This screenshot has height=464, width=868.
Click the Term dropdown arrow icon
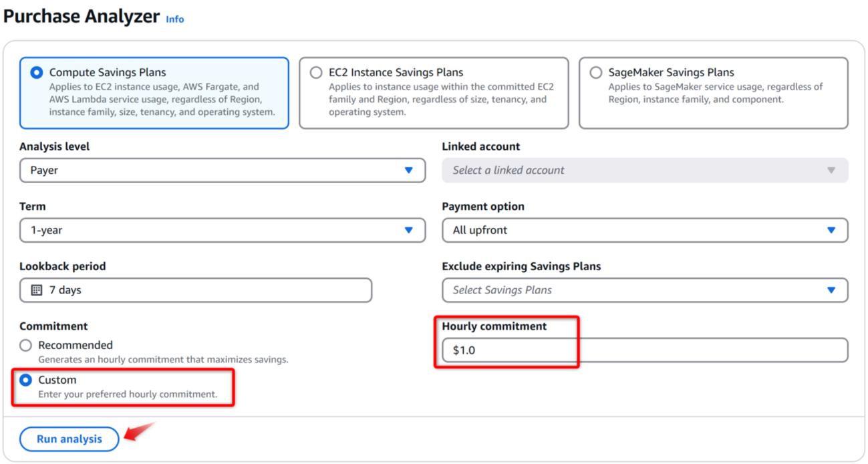(x=409, y=230)
